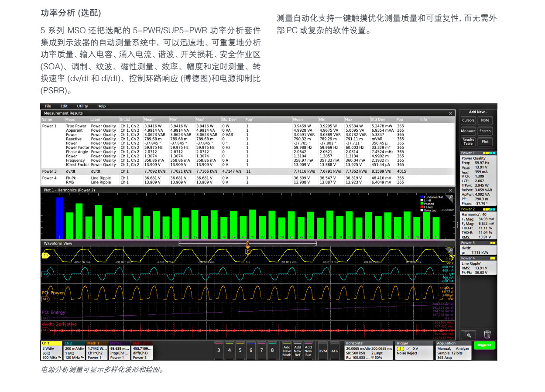Expand the Power 1 row in results
545x392 pixels.
[x=49, y=126]
